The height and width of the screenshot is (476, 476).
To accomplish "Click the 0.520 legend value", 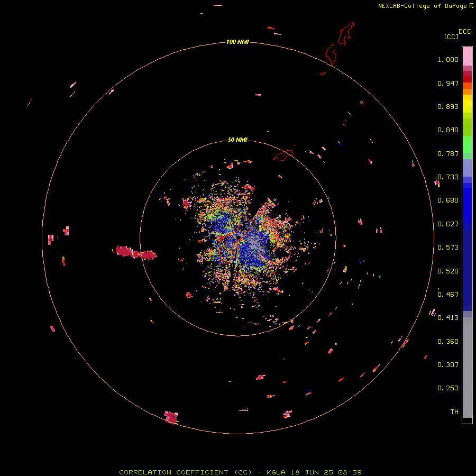I will [x=448, y=271].
